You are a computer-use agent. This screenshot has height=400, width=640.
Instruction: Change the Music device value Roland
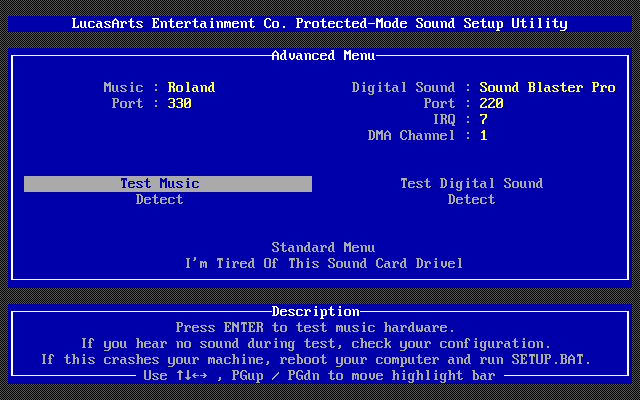tap(191, 88)
